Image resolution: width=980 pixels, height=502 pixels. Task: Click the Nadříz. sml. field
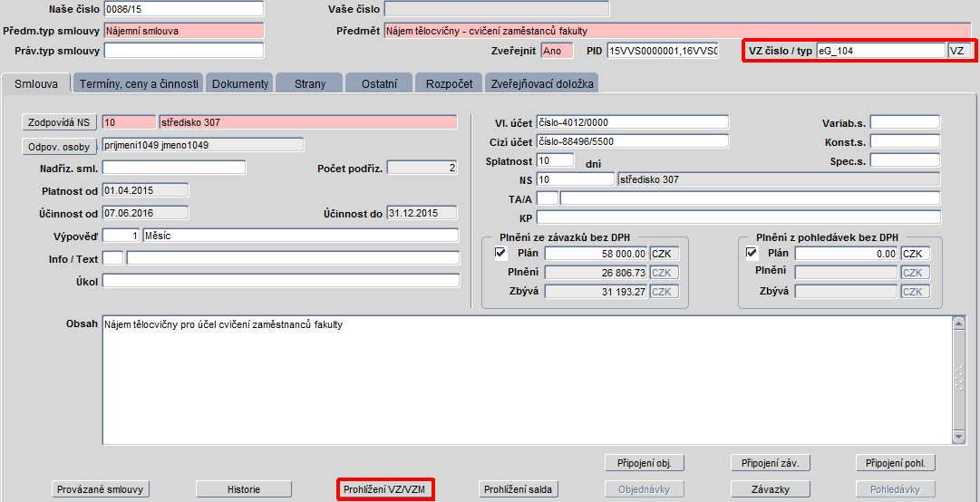click(174, 168)
